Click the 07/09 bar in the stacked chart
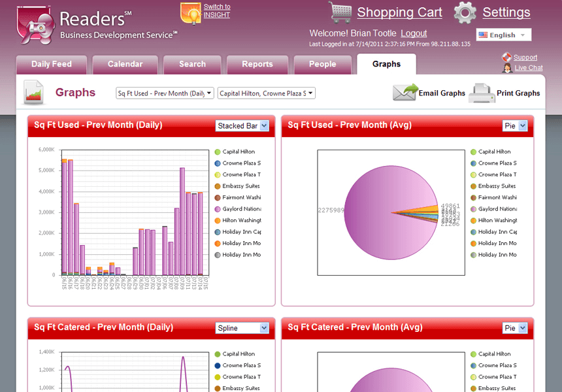Screen dimensions: 562x392 point(182,221)
